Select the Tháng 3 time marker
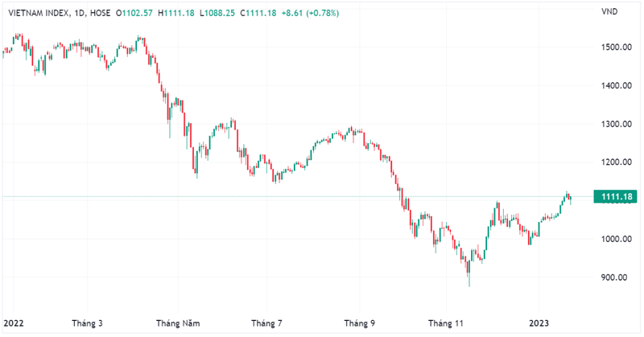The width and height of the screenshot is (644, 337). [88, 323]
